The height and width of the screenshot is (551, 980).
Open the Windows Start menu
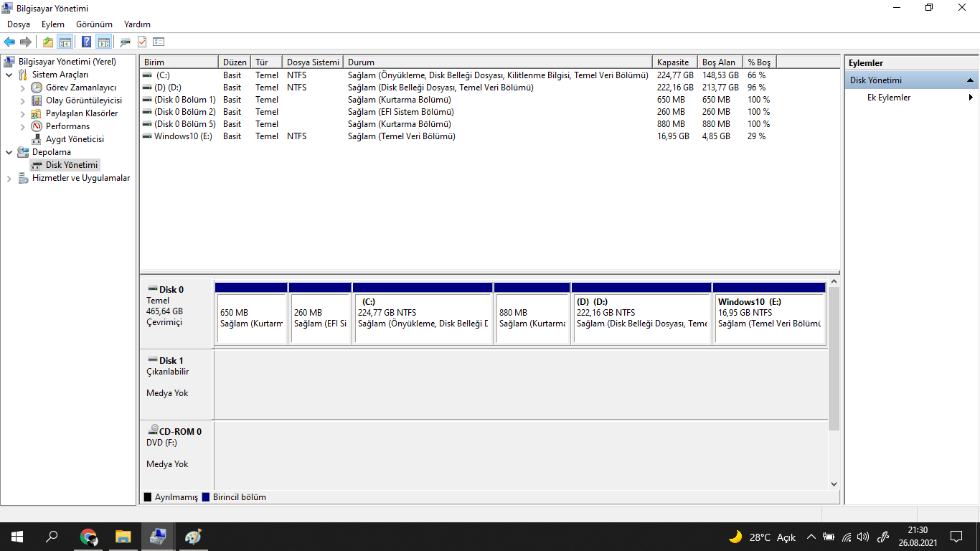point(17,537)
